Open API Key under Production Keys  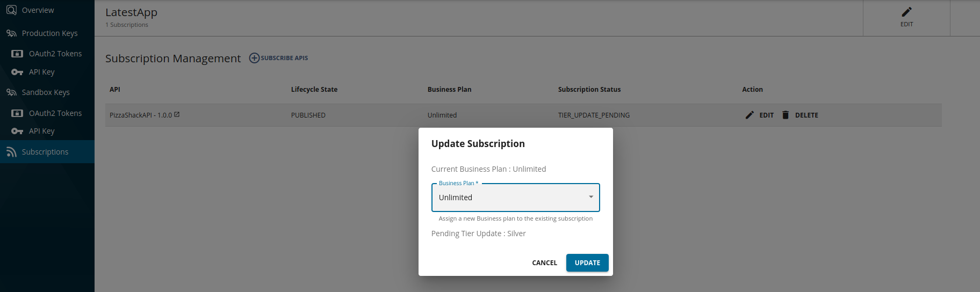pyautogui.click(x=41, y=72)
